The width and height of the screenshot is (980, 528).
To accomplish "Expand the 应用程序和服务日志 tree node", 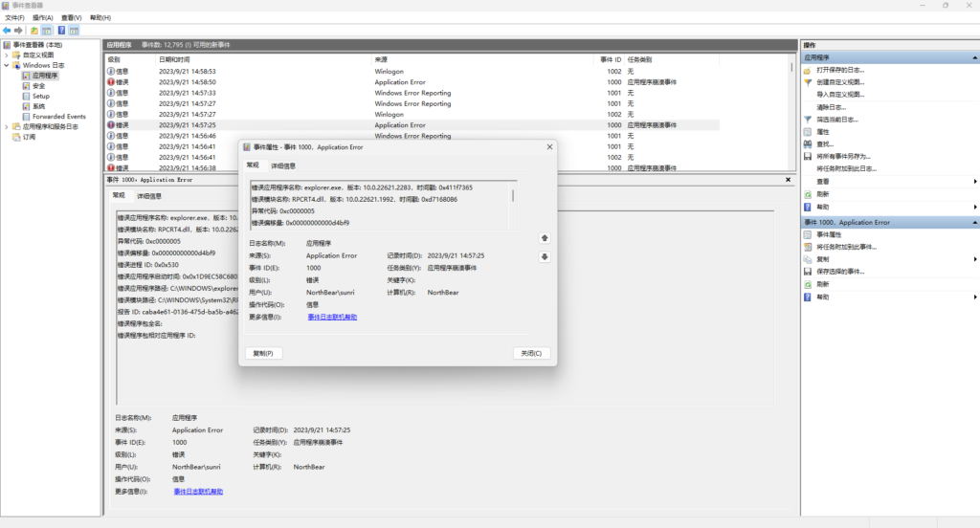I will pos(7,126).
